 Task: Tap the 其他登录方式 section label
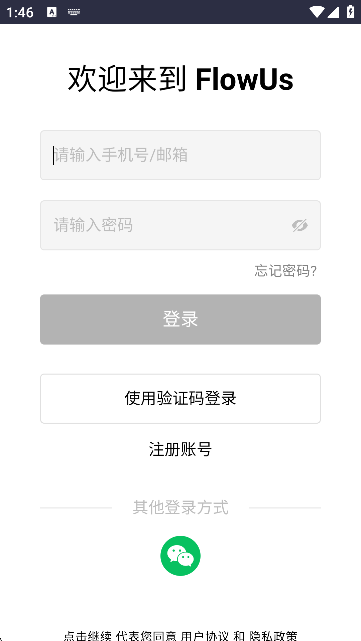(180, 507)
